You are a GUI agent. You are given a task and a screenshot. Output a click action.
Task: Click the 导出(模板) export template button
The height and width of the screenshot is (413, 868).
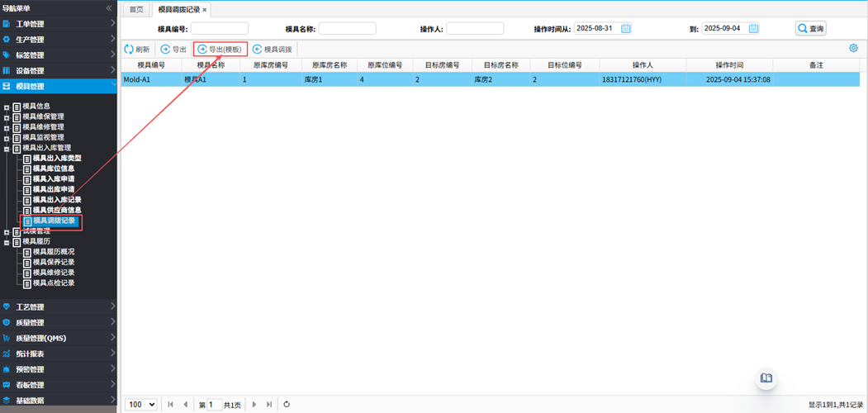[x=220, y=50]
